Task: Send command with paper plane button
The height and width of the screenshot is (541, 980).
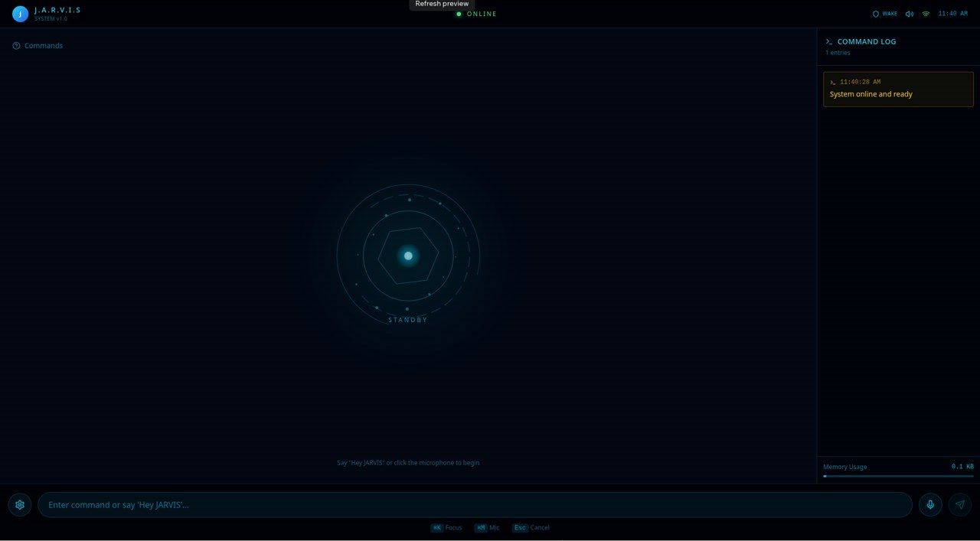Action: [x=960, y=504]
